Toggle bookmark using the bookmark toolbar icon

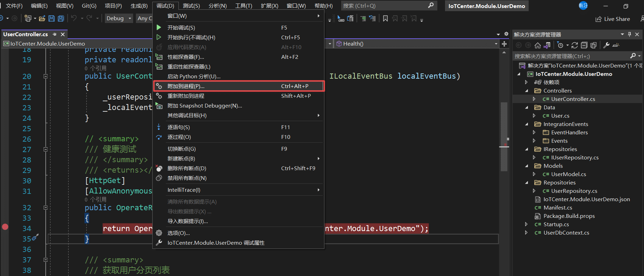pyautogui.click(x=385, y=18)
